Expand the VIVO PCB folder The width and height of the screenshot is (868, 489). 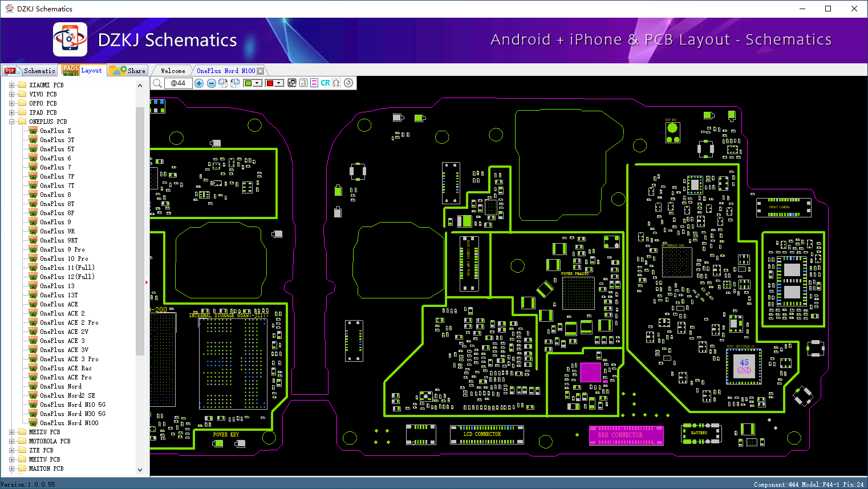point(11,94)
